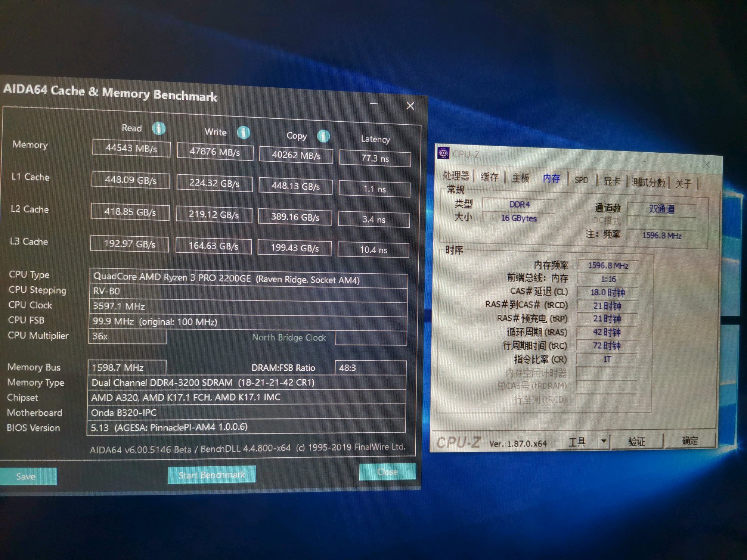Click the Close button in AIDA64

(x=387, y=472)
